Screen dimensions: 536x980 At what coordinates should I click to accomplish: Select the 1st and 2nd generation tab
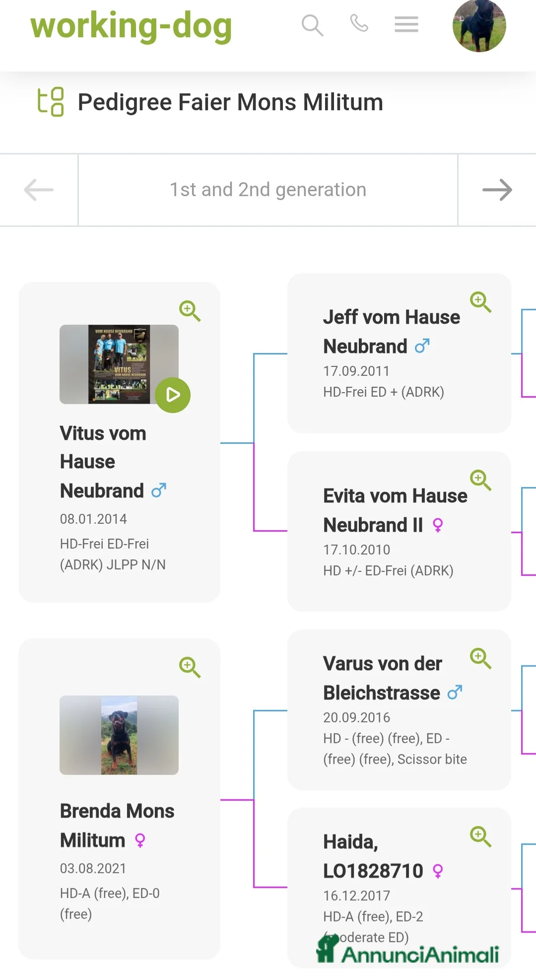click(x=268, y=190)
